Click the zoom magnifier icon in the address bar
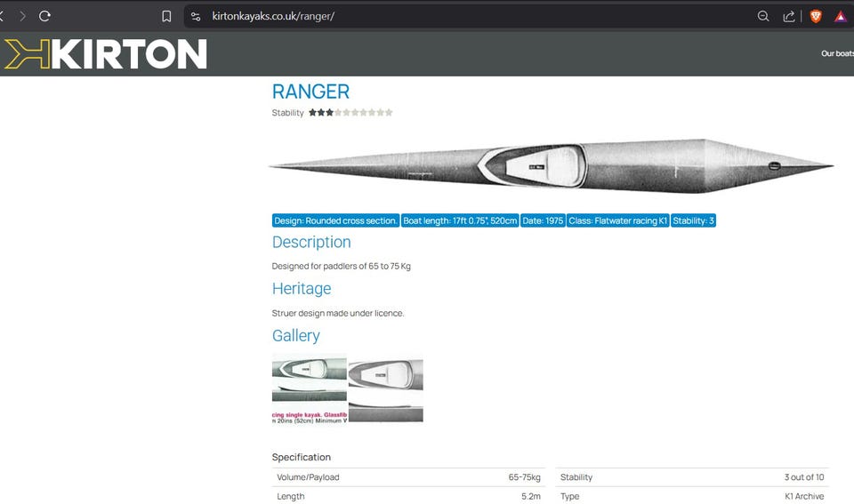 pyautogui.click(x=763, y=16)
